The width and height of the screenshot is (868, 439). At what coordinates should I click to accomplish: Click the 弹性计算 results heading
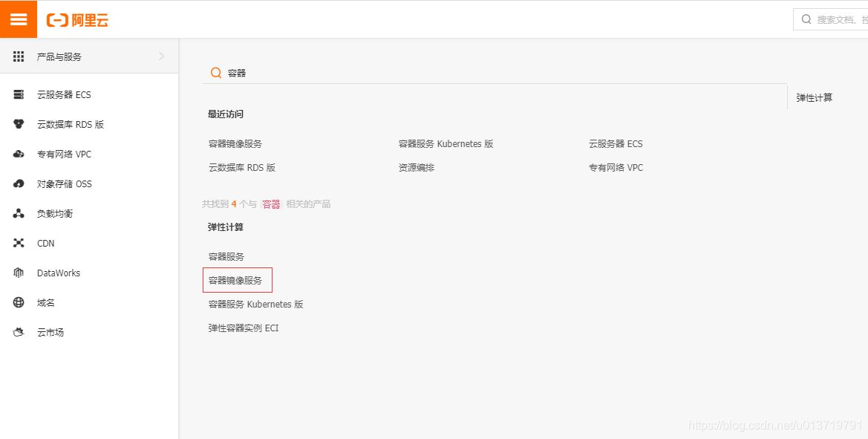[x=226, y=227]
